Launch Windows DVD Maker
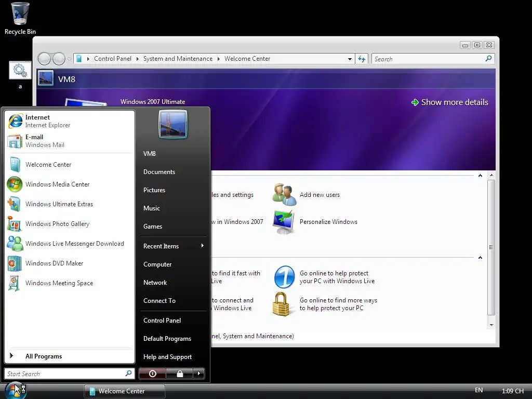Viewport: 532px width, 399px height. click(70, 263)
